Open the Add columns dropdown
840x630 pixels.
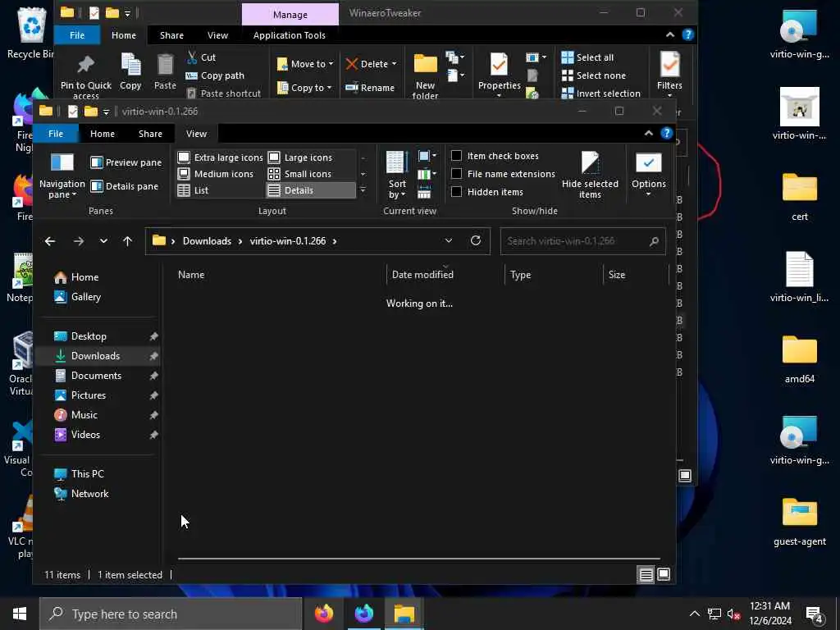427,174
